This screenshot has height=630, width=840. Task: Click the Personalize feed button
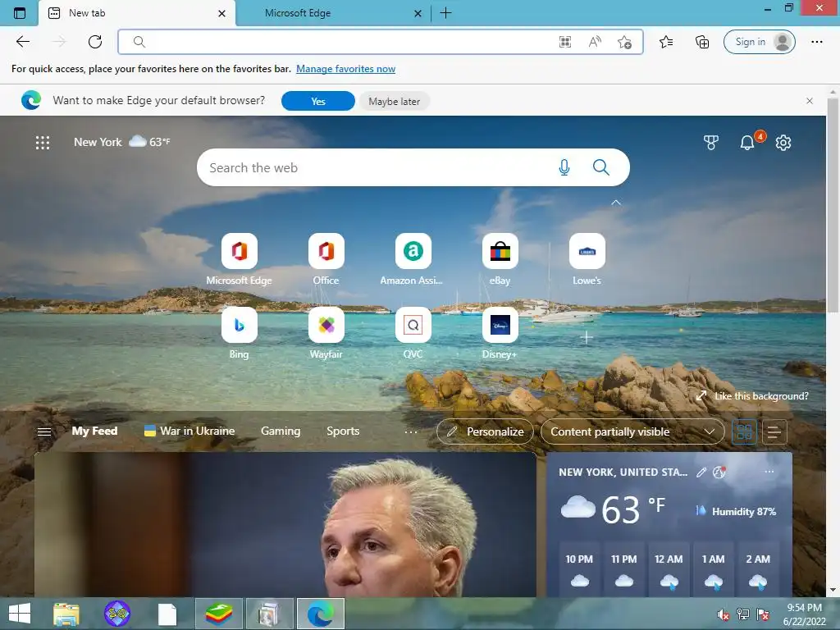[485, 431]
